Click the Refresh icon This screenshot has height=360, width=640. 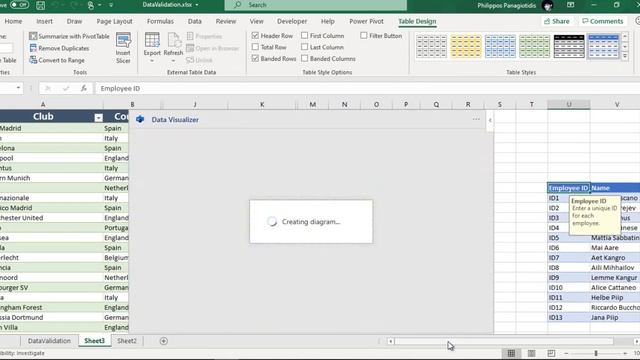(x=173, y=40)
